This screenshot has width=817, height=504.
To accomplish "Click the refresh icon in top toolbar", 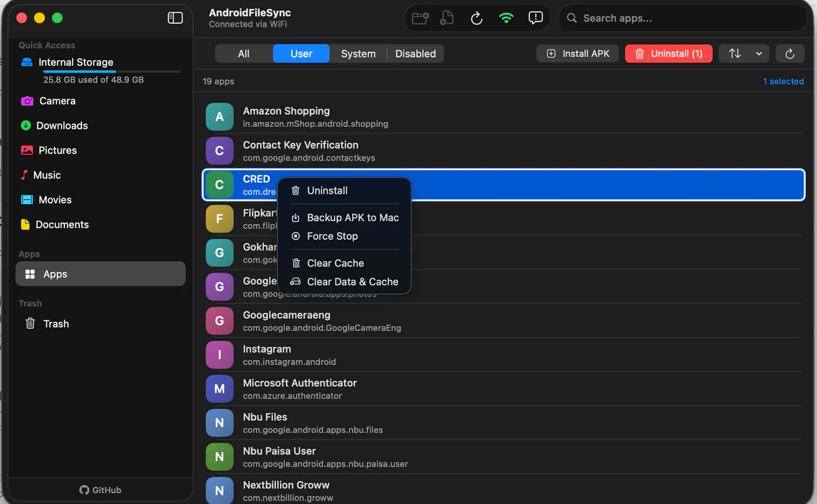I will click(x=476, y=18).
